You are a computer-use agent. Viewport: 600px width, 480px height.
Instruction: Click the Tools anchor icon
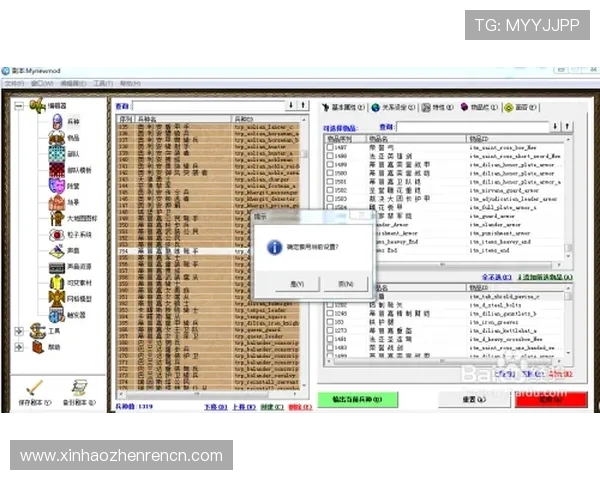click(38, 331)
